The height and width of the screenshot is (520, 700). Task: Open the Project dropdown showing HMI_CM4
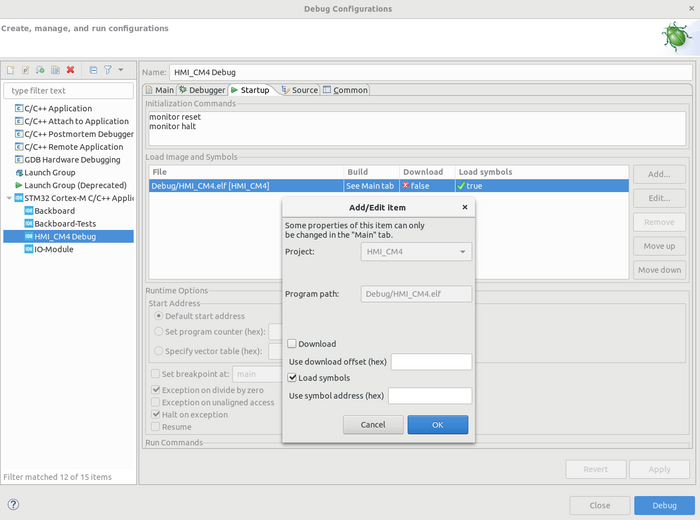pos(416,252)
